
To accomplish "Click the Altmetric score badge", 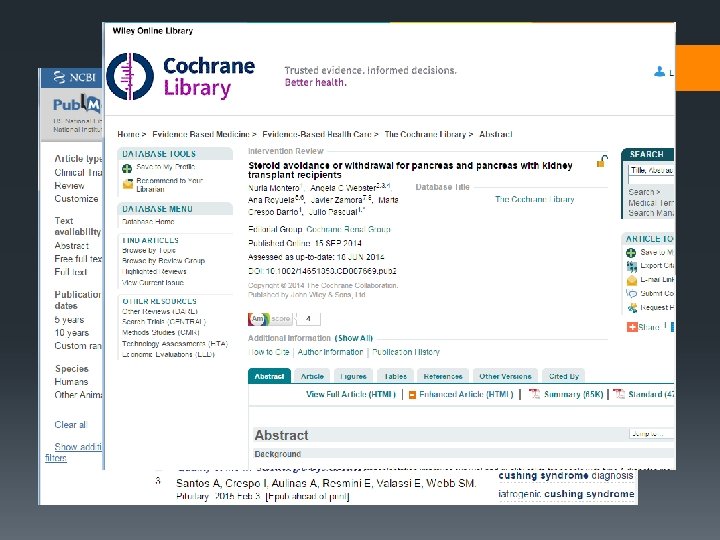I will click(284, 319).
